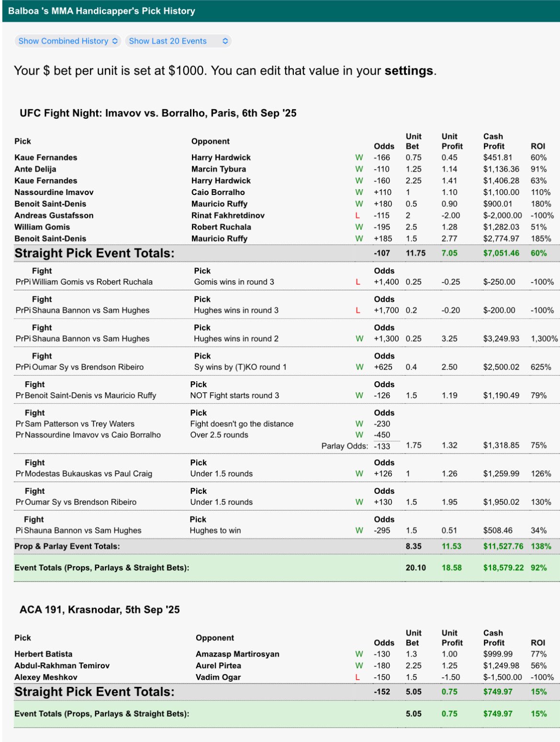Image resolution: width=560 pixels, height=742 pixels.
Task: Click Andreas Gustafsson pick name
Action: click(x=54, y=216)
